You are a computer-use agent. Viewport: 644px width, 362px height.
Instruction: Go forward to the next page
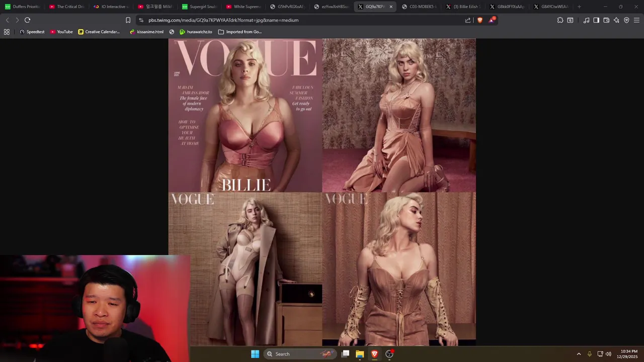point(17,20)
